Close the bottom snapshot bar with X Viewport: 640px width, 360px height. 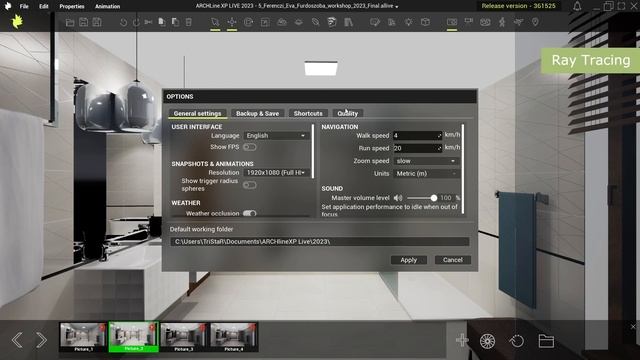click(633, 327)
